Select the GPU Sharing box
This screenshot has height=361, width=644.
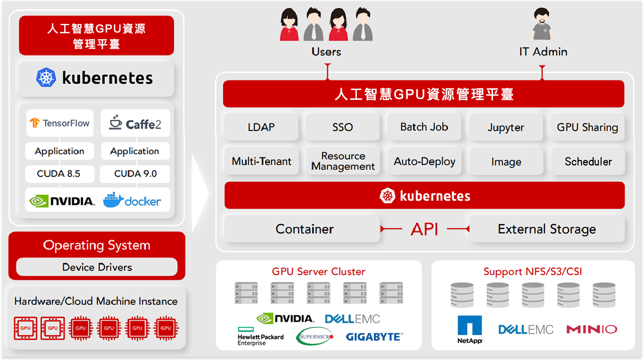click(588, 127)
